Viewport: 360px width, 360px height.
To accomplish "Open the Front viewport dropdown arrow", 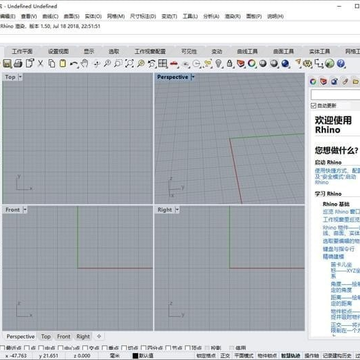I will coord(25,210).
